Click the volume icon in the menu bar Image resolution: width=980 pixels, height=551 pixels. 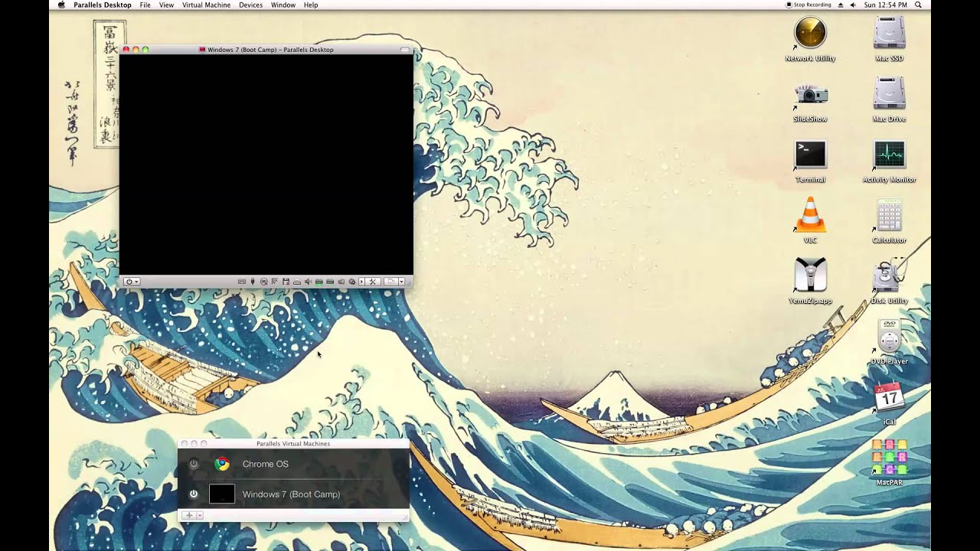pos(853,5)
